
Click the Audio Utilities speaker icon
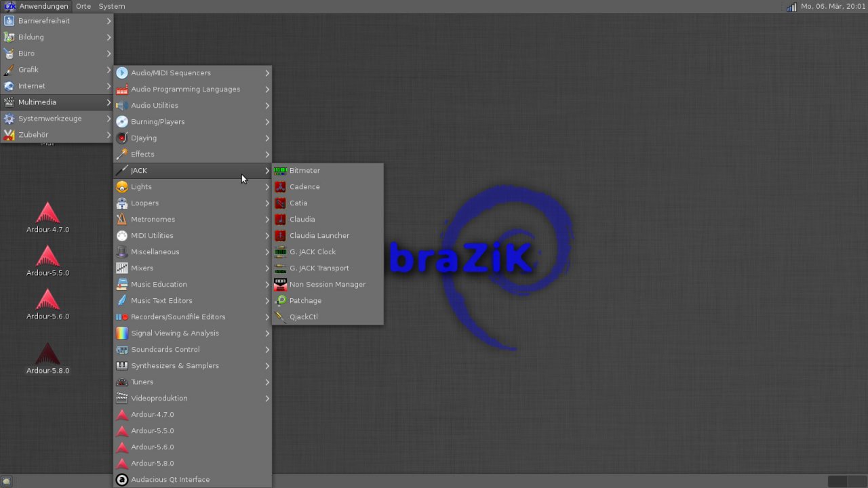coord(122,106)
